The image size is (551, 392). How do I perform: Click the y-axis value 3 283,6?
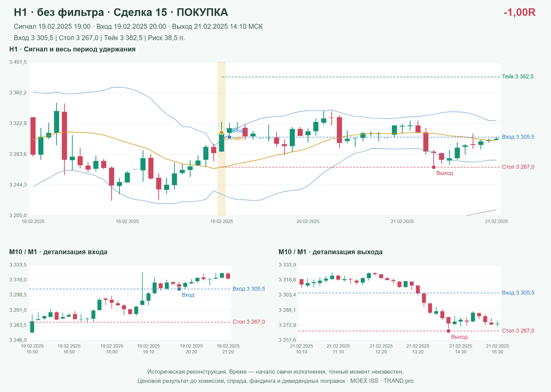pos(18,154)
